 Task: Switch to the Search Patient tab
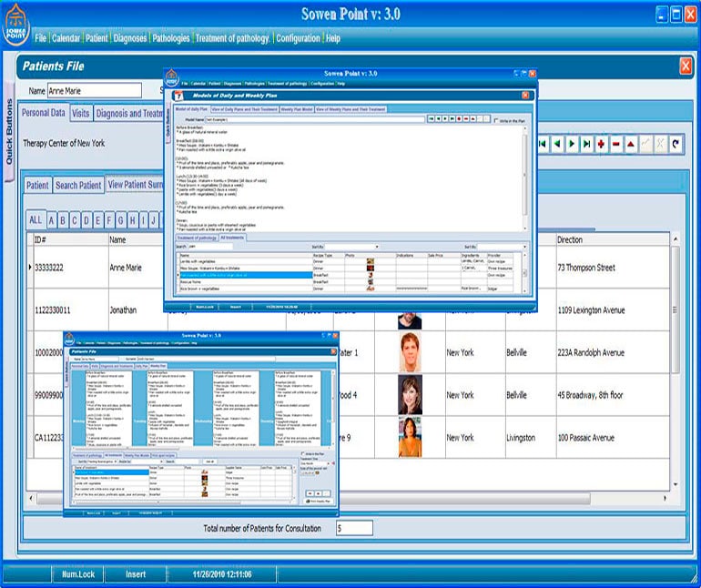tap(77, 185)
